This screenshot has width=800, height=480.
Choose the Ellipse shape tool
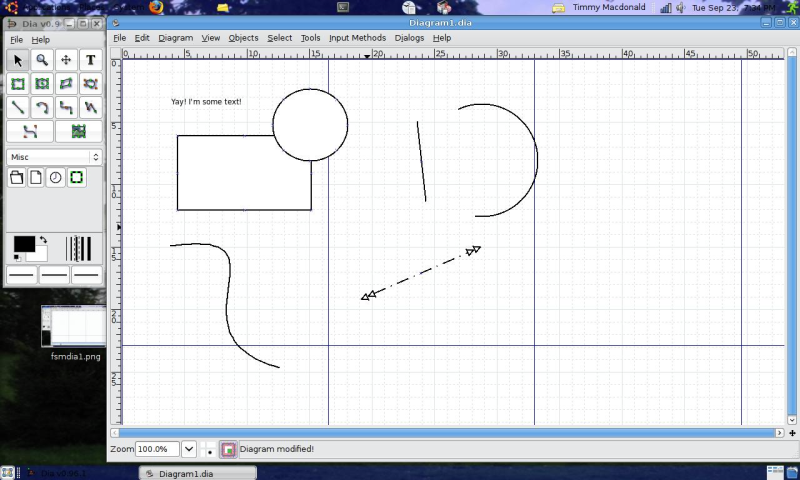click(42, 84)
